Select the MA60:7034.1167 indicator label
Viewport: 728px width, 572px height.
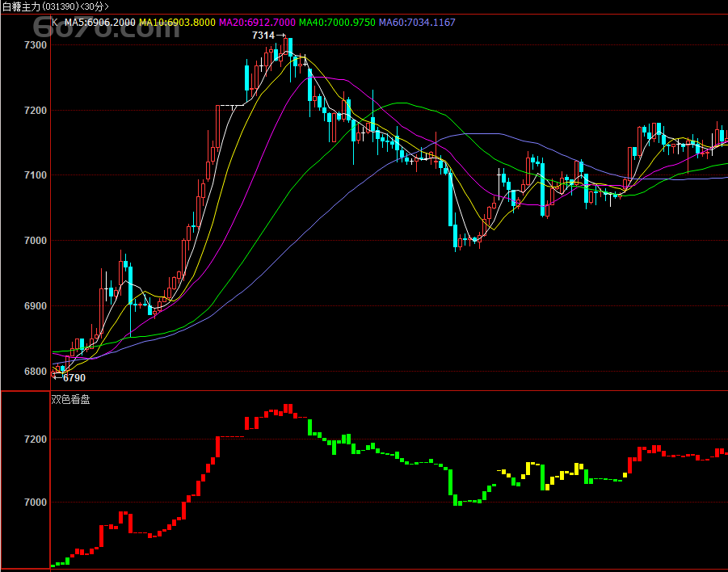pos(417,23)
